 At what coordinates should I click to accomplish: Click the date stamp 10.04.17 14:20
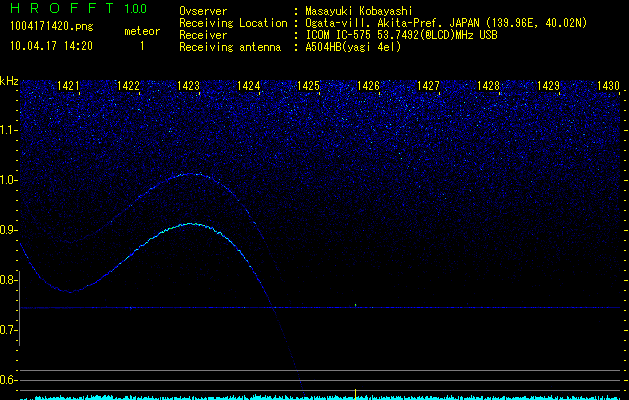point(50,46)
